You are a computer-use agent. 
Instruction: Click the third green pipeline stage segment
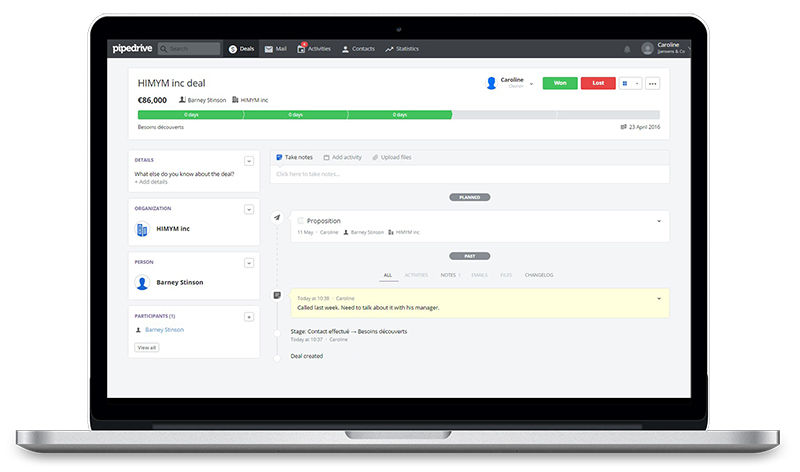pyautogui.click(x=400, y=115)
